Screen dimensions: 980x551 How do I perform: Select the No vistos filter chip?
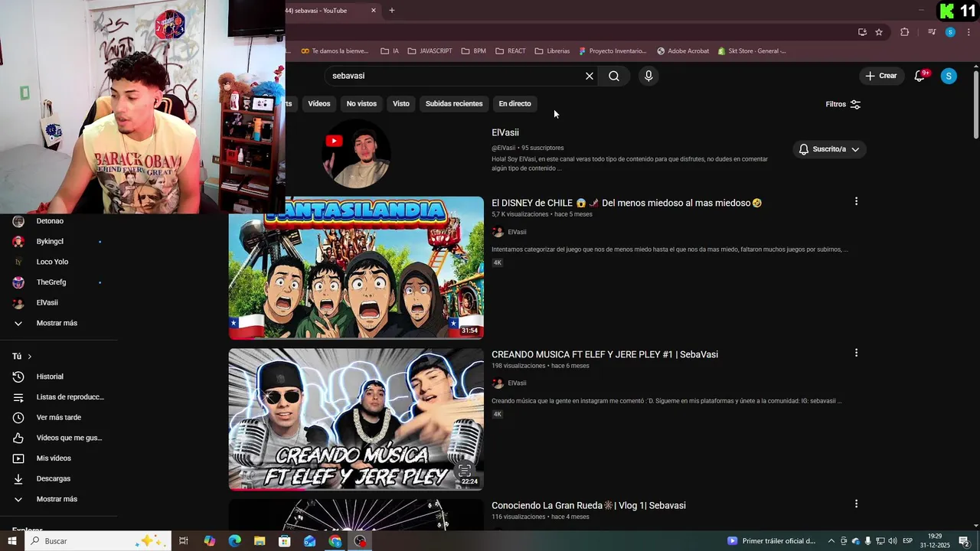pos(361,104)
